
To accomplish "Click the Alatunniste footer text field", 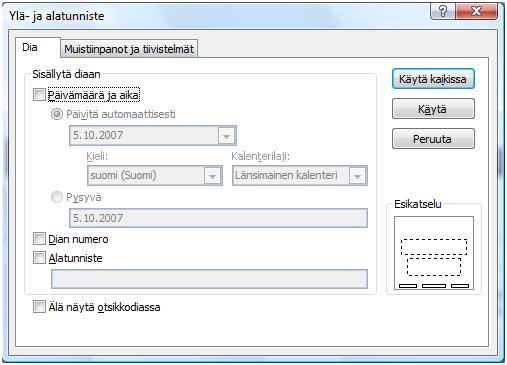I will click(x=209, y=279).
